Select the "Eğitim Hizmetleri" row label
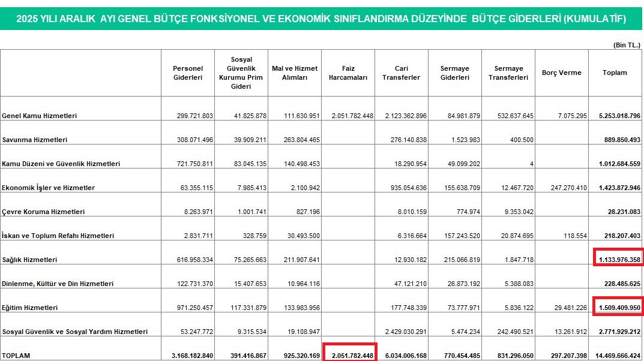Image resolution: width=644 pixels, height=361 pixels. click(x=29, y=308)
